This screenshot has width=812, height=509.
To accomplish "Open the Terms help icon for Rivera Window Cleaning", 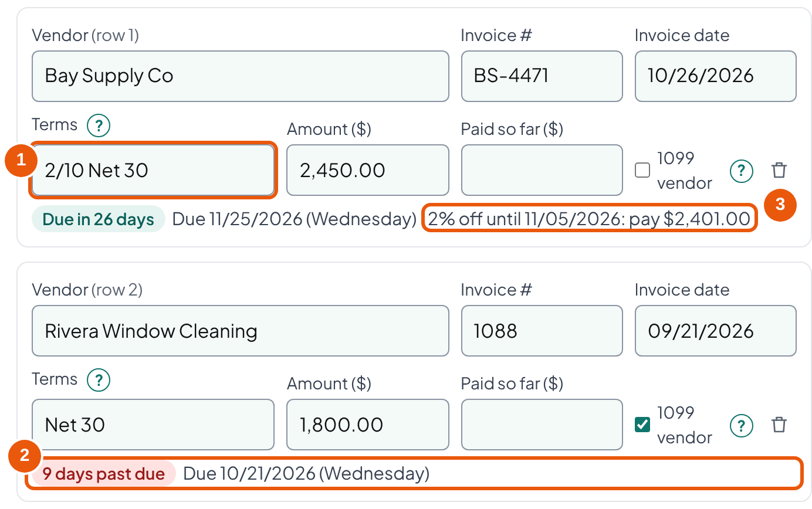I will click(99, 380).
